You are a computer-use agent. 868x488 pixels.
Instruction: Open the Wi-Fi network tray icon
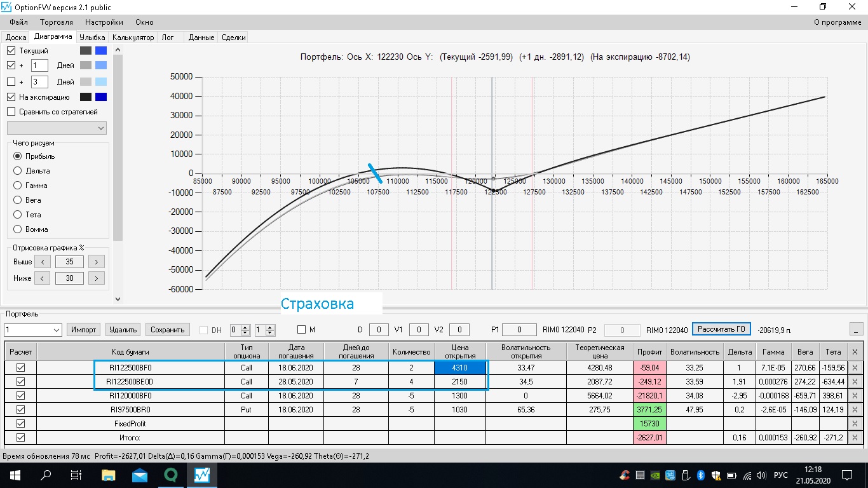747,475
